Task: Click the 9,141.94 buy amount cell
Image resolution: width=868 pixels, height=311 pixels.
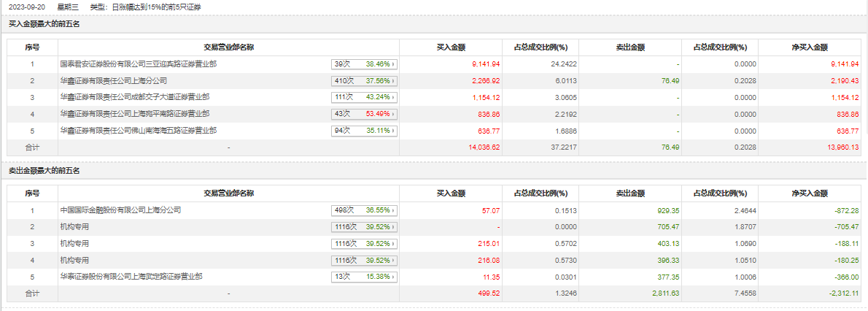Action: pos(485,64)
